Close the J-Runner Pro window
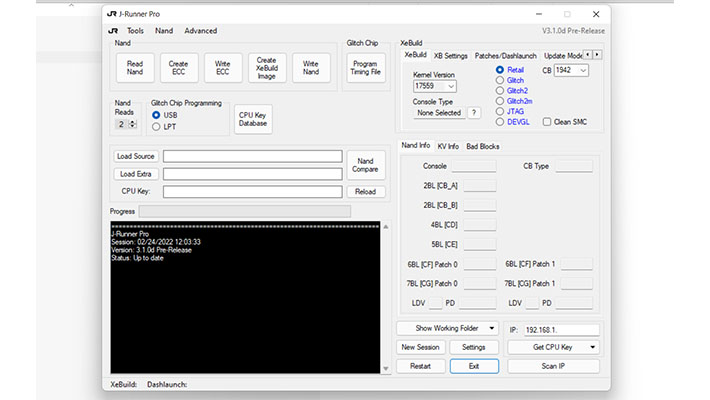The height and width of the screenshot is (400, 710). pyautogui.click(x=596, y=14)
